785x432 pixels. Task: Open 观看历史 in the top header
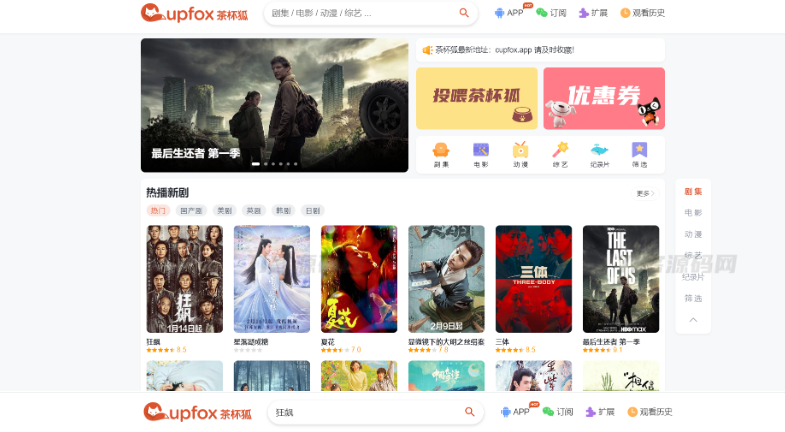[x=642, y=13]
